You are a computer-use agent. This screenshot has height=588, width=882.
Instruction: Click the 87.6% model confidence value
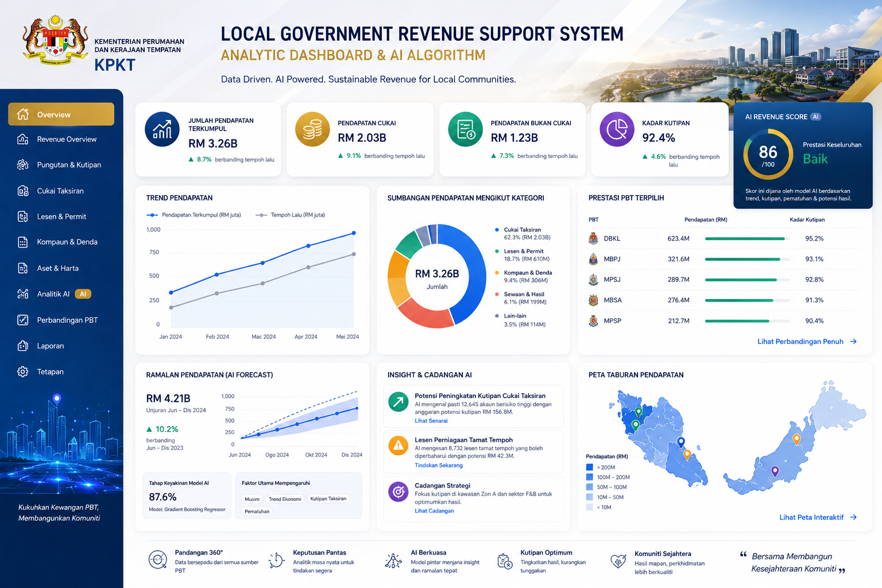pos(163,497)
